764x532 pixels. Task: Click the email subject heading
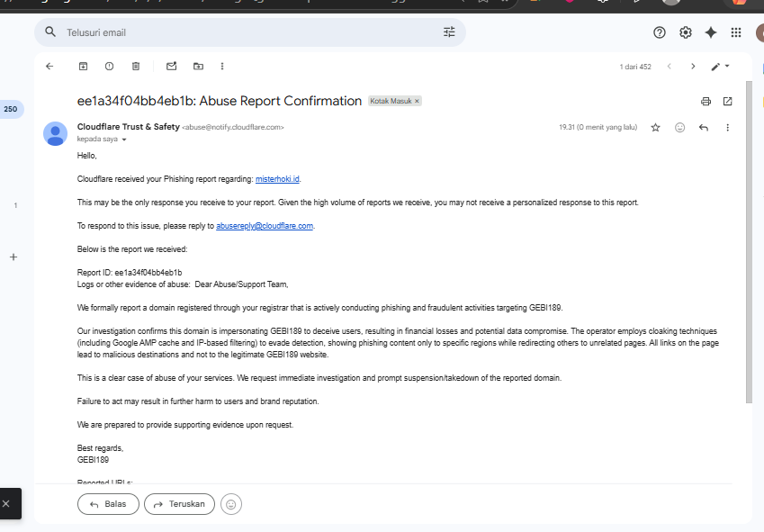[x=220, y=101]
